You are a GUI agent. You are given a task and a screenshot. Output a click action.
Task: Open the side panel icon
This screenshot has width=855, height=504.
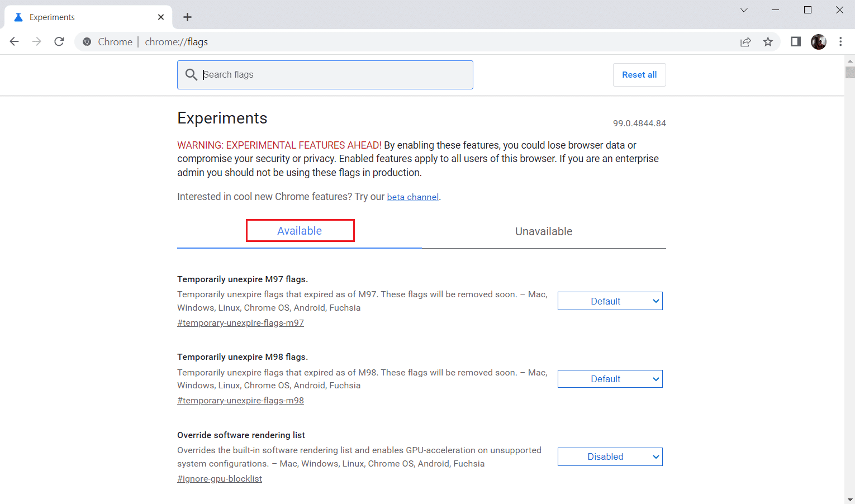coord(796,42)
